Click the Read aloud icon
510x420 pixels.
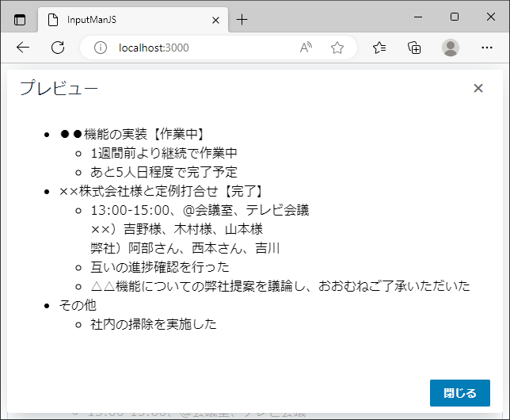coord(306,48)
